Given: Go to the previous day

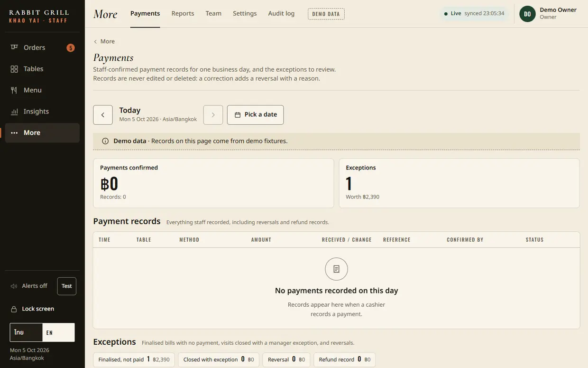Looking at the screenshot, I should tap(103, 115).
